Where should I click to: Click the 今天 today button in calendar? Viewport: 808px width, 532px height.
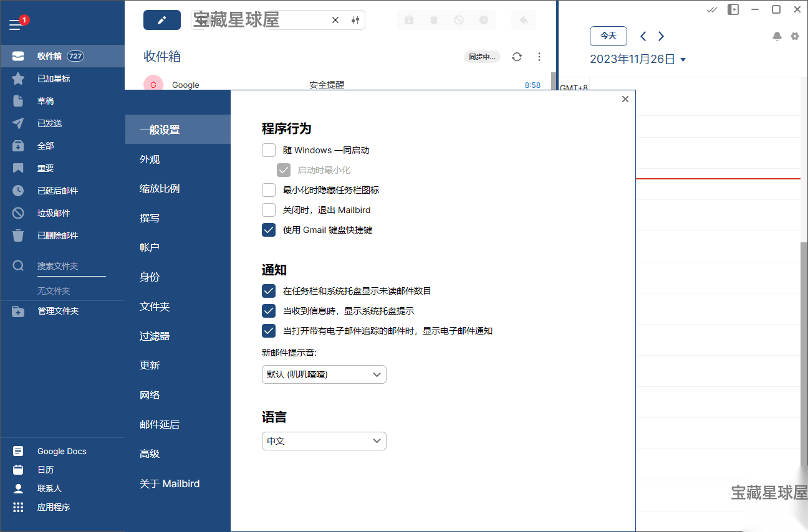click(x=608, y=36)
